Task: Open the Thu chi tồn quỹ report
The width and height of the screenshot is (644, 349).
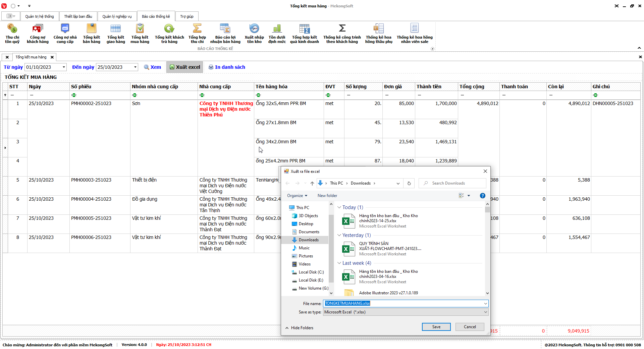Action: pos(12,34)
